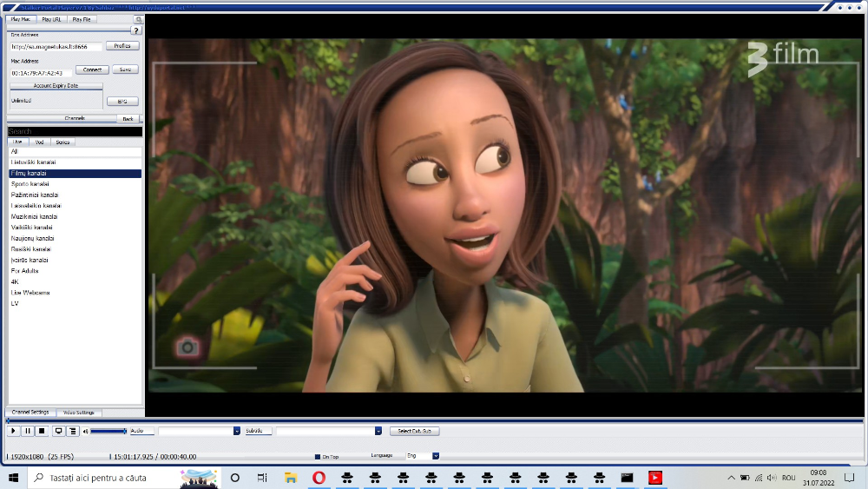Click the Windows Start button
The image size is (868, 489).
13,478
